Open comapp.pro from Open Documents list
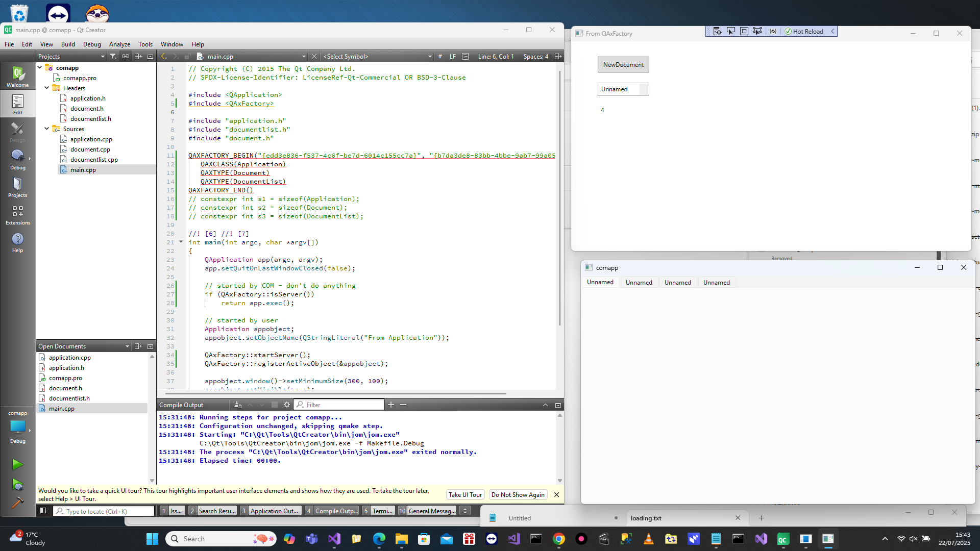980x551 pixels. click(x=65, y=378)
